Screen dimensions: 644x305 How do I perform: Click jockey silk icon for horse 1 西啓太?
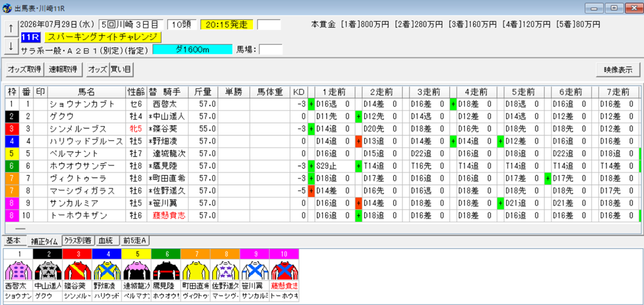18,270
